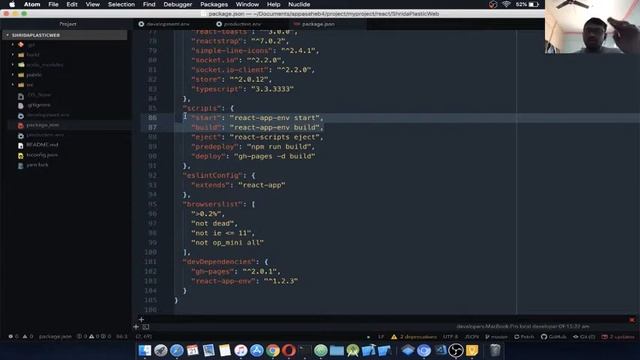This screenshot has width=640, height=360.
Task: Open the Nuclide menu
Action: 299,4
